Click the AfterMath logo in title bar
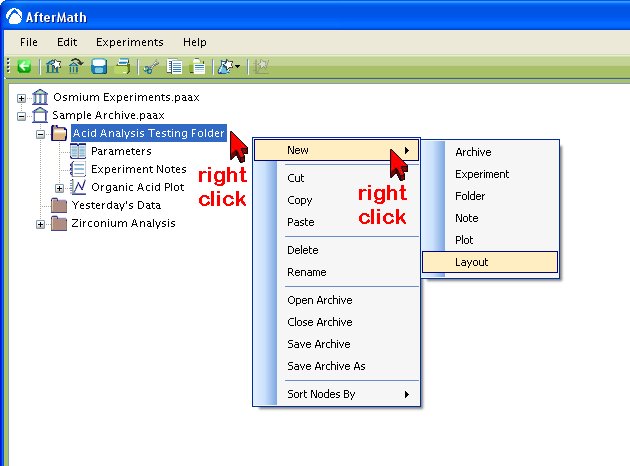Viewport: 630px width, 466px height. (14, 16)
